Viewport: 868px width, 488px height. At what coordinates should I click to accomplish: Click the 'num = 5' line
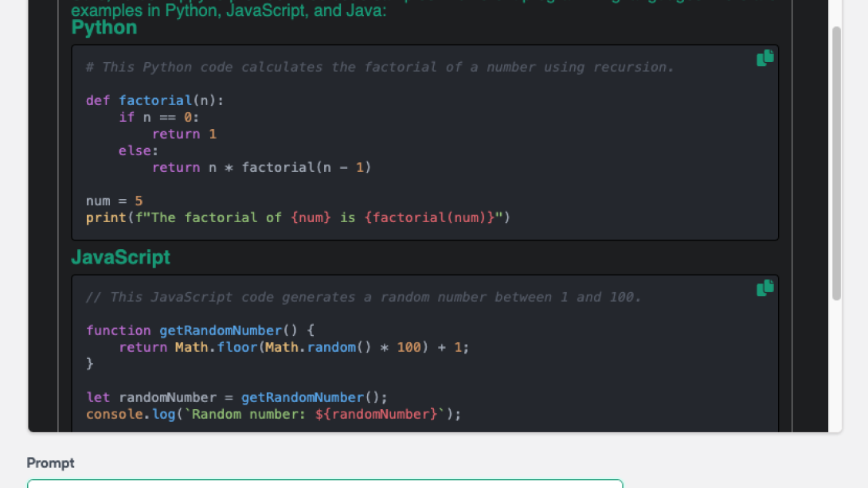click(x=114, y=201)
